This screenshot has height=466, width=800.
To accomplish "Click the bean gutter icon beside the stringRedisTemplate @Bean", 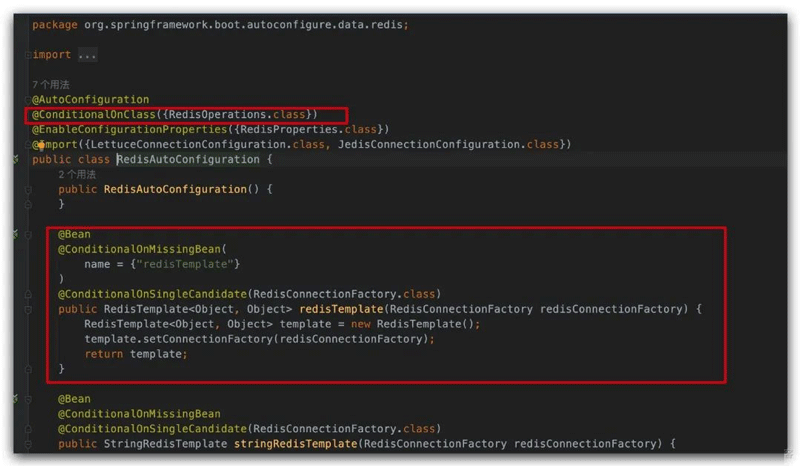I will click(x=17, y=399).
